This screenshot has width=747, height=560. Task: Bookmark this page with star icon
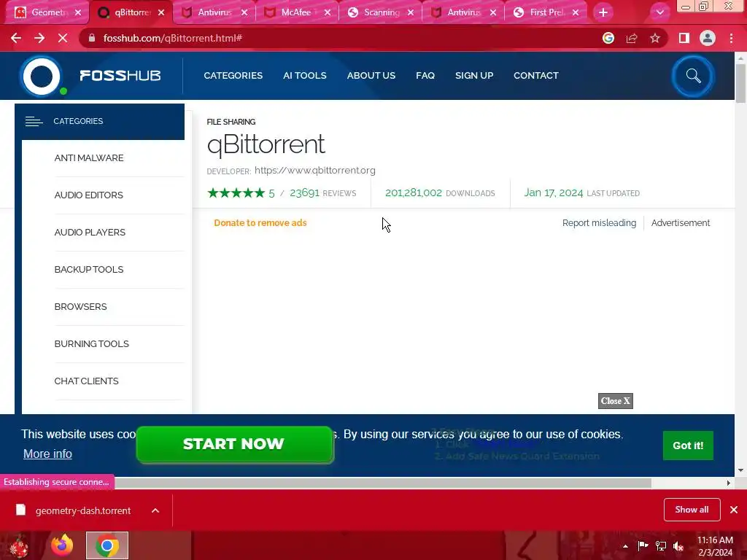click(x=655, y=38)
